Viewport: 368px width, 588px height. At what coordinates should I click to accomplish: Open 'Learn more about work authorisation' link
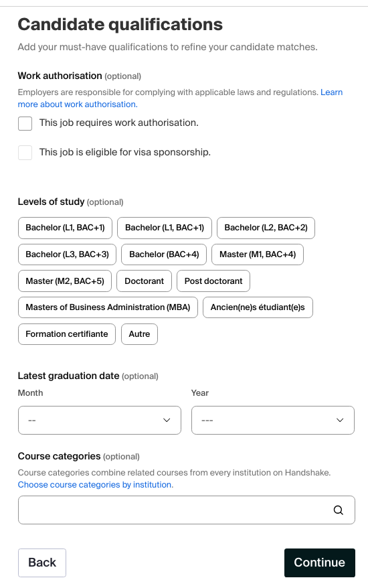click(180, 98)
